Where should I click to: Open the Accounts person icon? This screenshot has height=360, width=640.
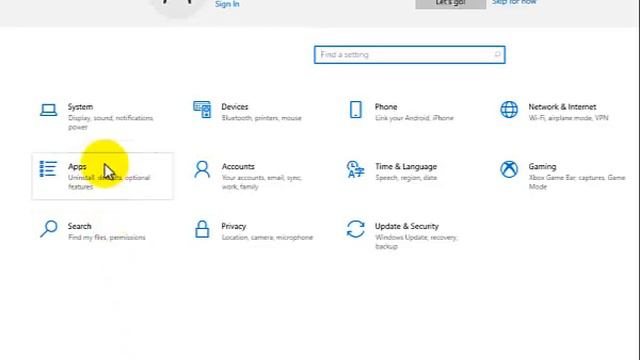point(202,169)
